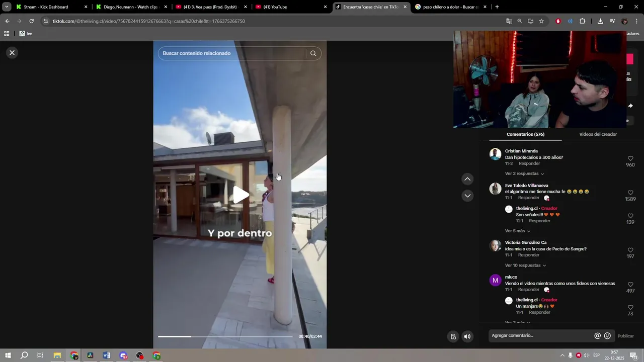Show hidden system tray icons
Screen dimensions: 644x362
tap(562, 355)
